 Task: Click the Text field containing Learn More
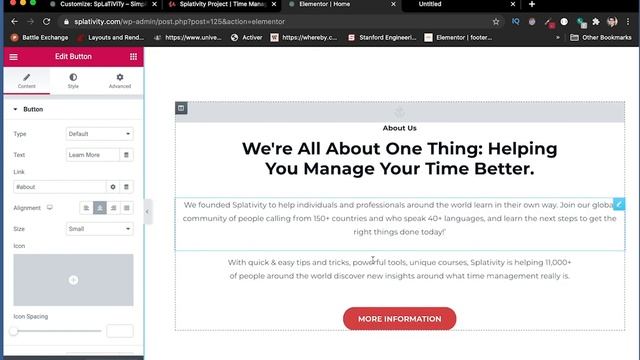click(93, 155)
